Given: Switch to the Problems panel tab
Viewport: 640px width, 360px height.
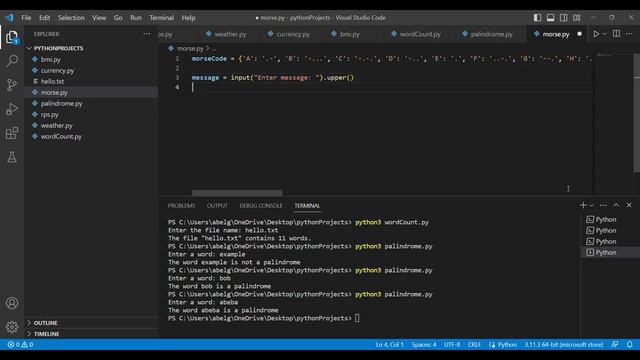Looking at the screenshot, I should click(x=181, y=206).
